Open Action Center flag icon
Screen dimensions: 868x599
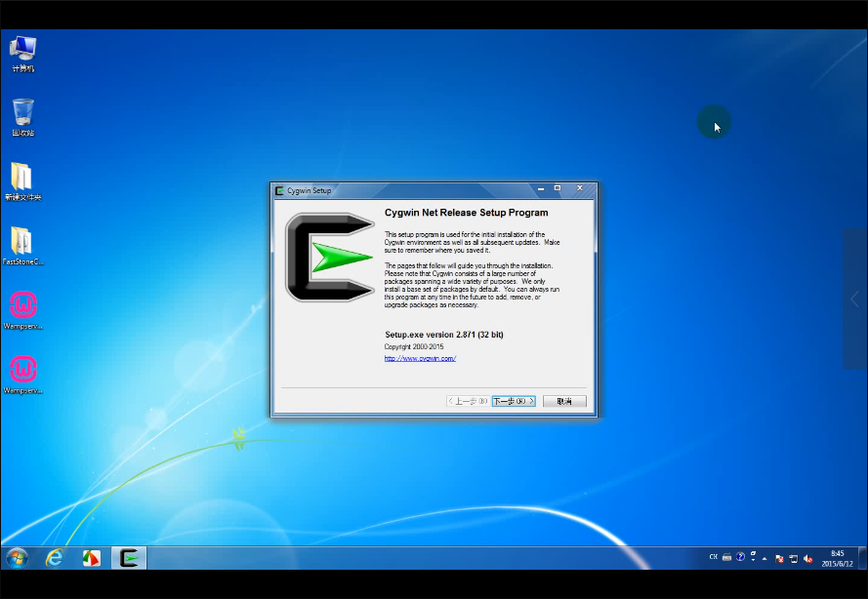point(779,559)
